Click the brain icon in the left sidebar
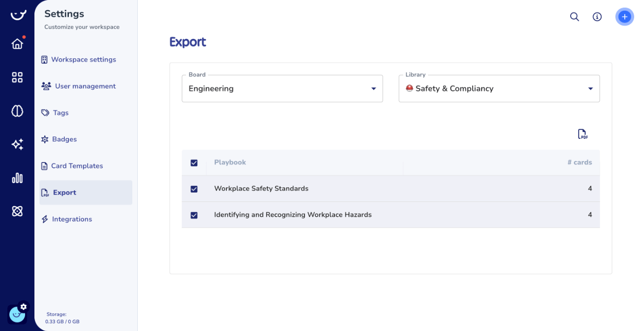The height and width of the screenshot is (331, 644). tap(17, 111)
